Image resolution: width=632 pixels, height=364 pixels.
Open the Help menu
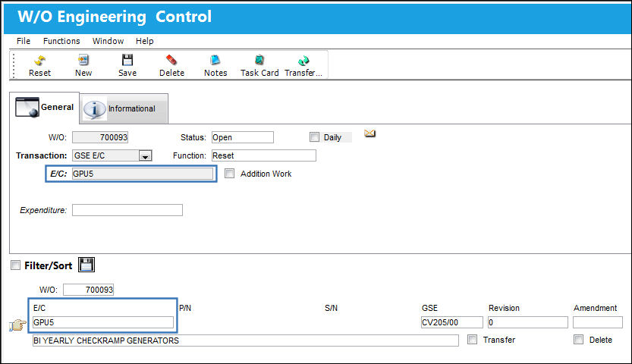click(x=145, y=41)
